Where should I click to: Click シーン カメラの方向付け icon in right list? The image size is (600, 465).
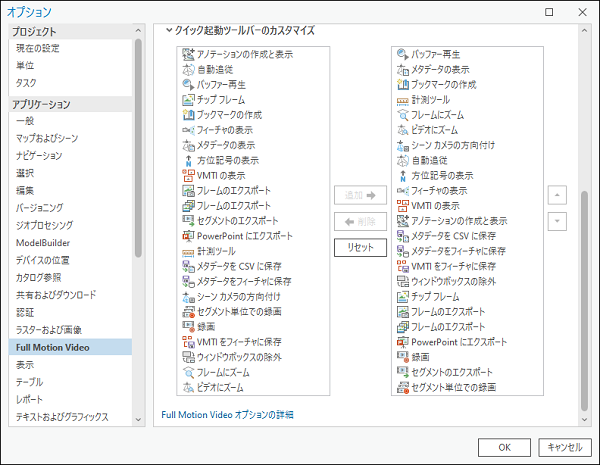[403, 145]
